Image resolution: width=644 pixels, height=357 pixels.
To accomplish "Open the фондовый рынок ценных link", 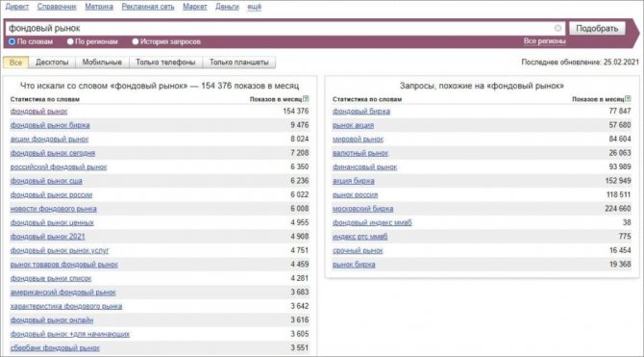I will pos(52,223).
